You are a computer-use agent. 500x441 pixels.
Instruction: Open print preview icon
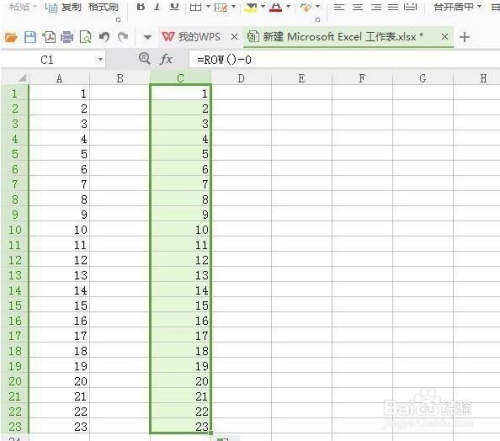[86, 37]
